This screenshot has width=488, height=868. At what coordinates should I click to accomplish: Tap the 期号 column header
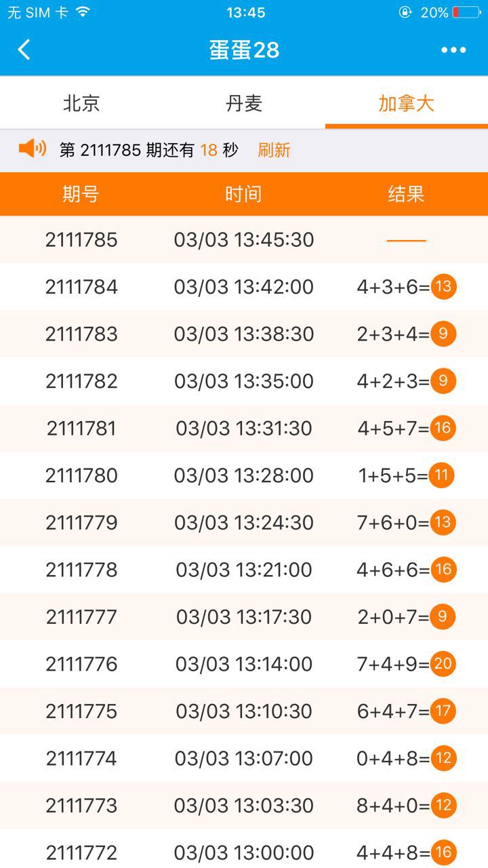point(81,195)
